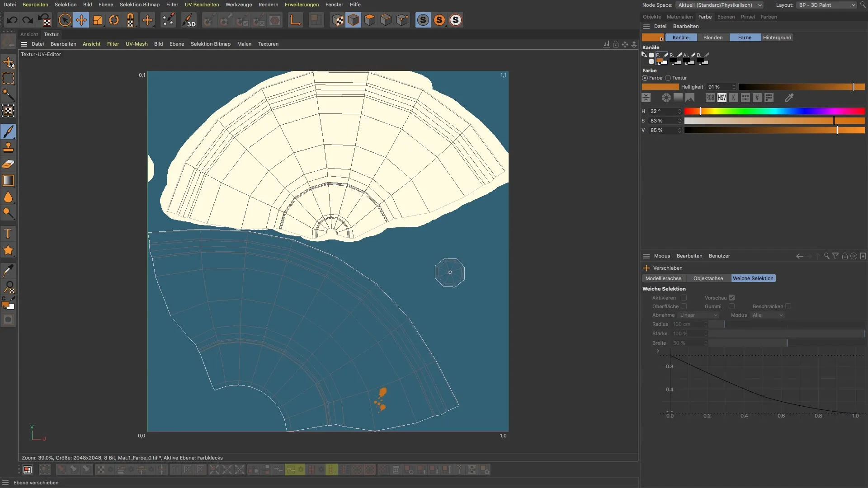Click the Kanäle button
This screenshot has height=488, width=868.
pos(680,38)
